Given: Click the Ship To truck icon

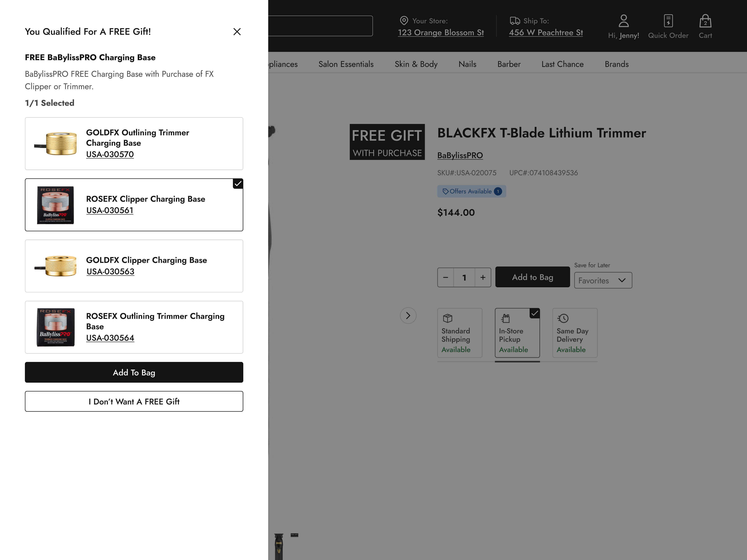Looking at the screenshot, I should 515,21.
